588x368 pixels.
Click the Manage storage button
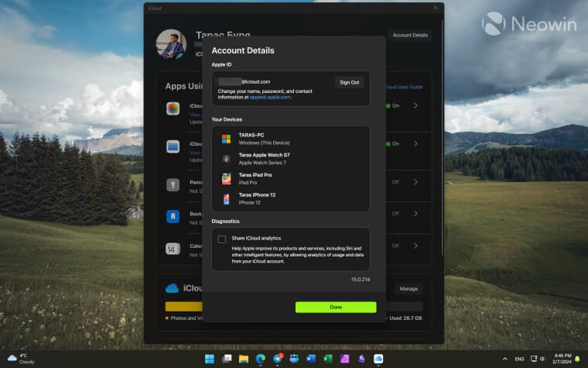coord(409,289)
